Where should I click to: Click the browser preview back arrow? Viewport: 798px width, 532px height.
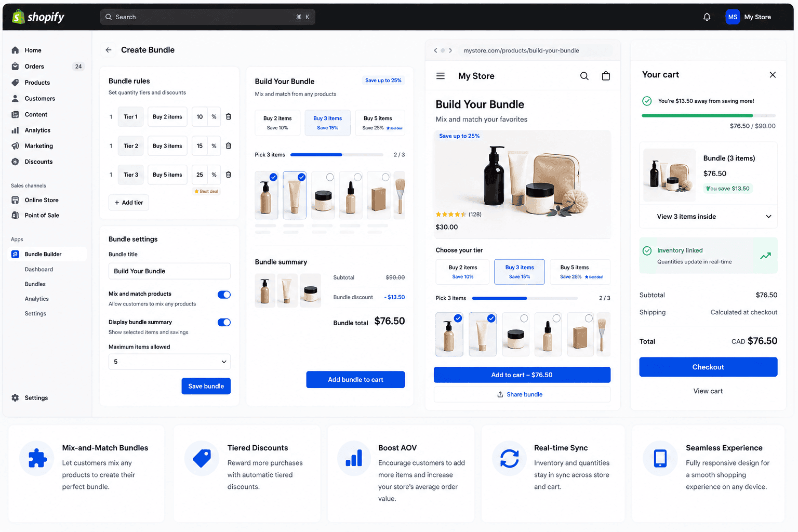click(435, 50)
